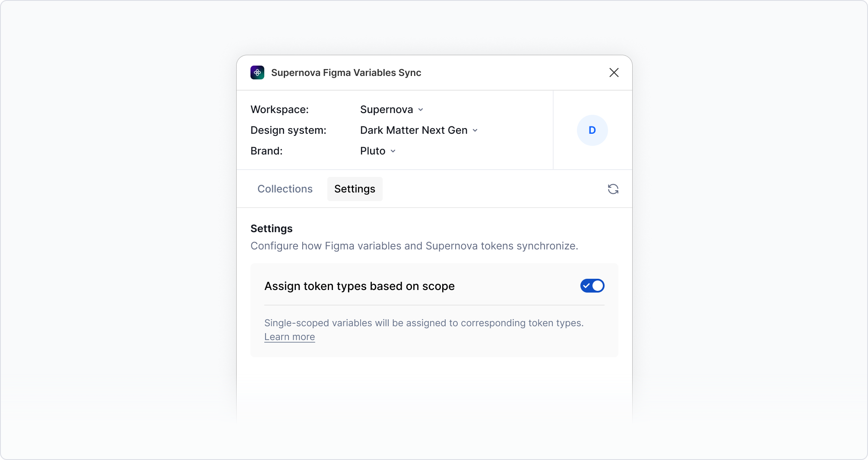
Task: Open the Learn more link
Action: click(289, 337)
